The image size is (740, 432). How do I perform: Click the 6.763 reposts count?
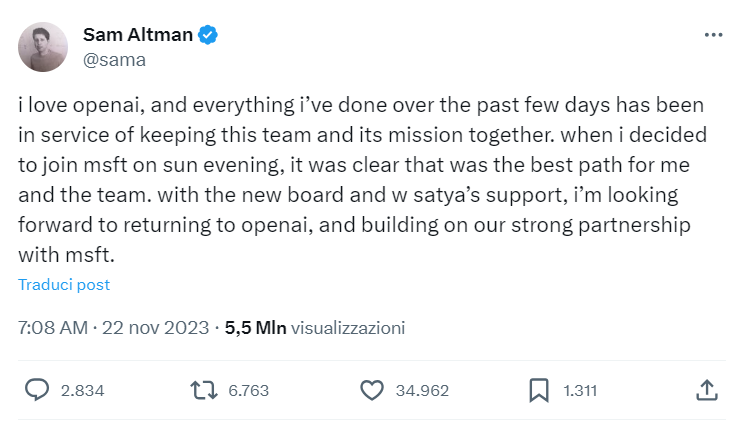pyautogui.click(x=248, y=391)
